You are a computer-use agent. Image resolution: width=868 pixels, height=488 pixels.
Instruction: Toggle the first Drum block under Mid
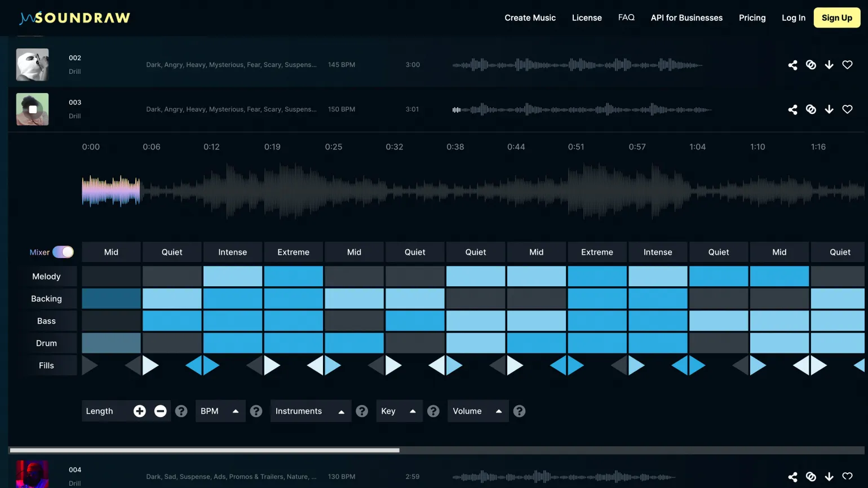click(111, 343)
